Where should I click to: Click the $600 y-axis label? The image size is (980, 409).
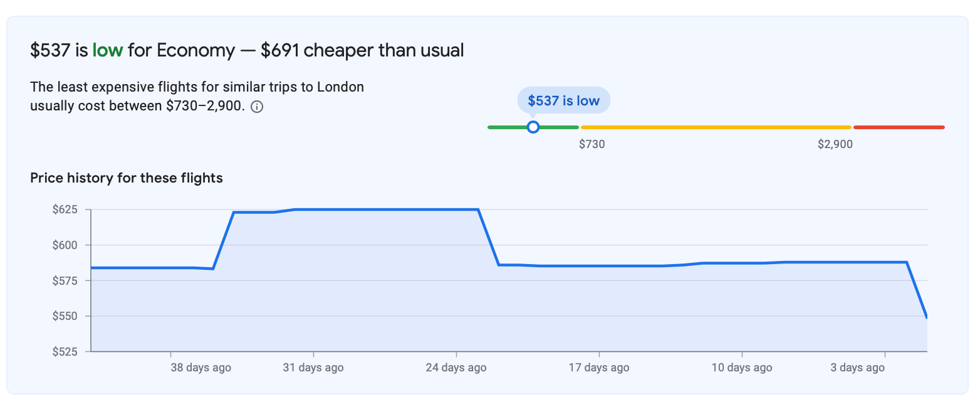(x=65, y=245)
